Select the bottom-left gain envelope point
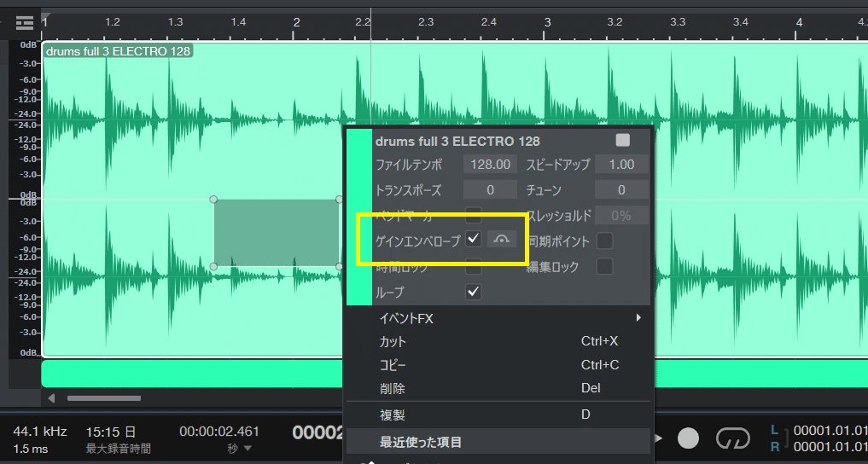Image resolution: width=868 pixels, height=464 pixels. coord(213,267)
